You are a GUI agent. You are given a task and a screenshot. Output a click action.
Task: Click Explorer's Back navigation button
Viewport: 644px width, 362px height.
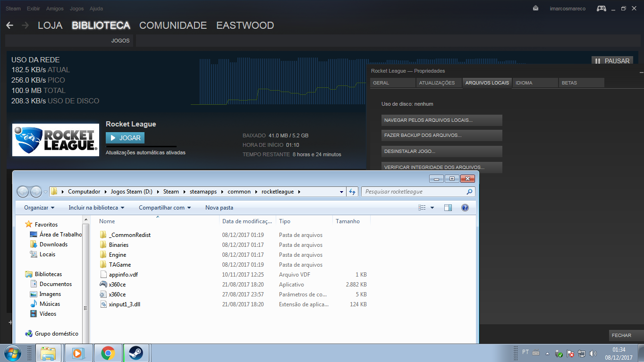point(23,192)
